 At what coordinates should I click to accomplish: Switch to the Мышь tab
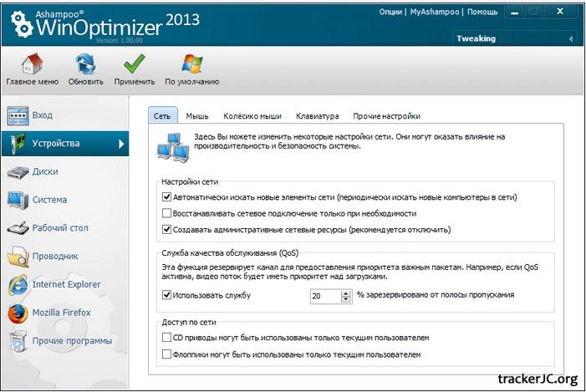(x=197, y=116)
